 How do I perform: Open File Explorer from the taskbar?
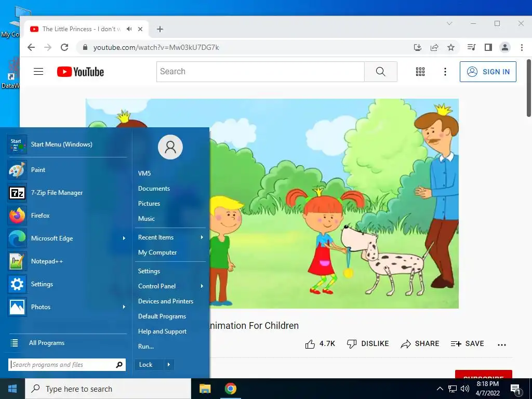[205, 389]
